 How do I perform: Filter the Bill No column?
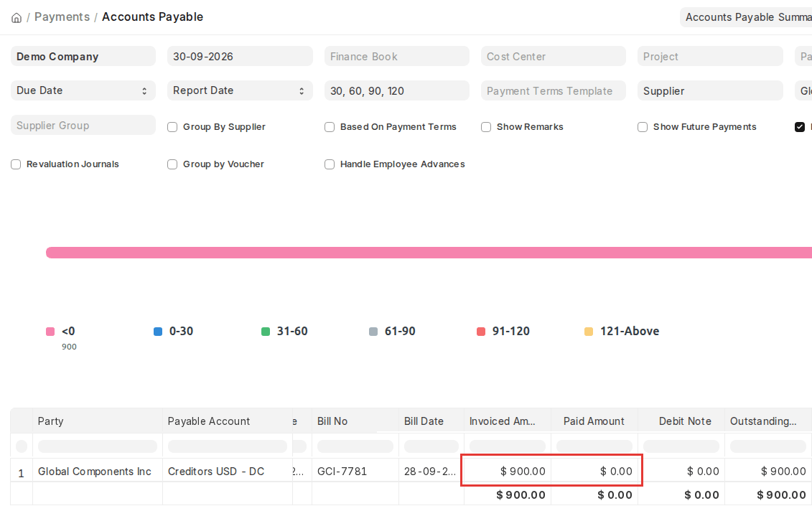point(355,446)
